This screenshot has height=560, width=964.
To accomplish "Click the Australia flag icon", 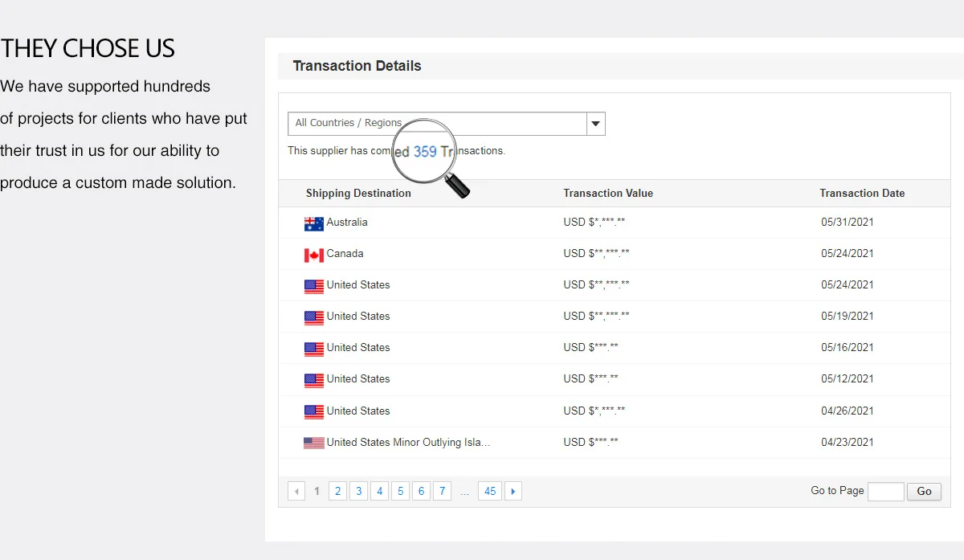I will pyautogui.click(x=313, y=223).
